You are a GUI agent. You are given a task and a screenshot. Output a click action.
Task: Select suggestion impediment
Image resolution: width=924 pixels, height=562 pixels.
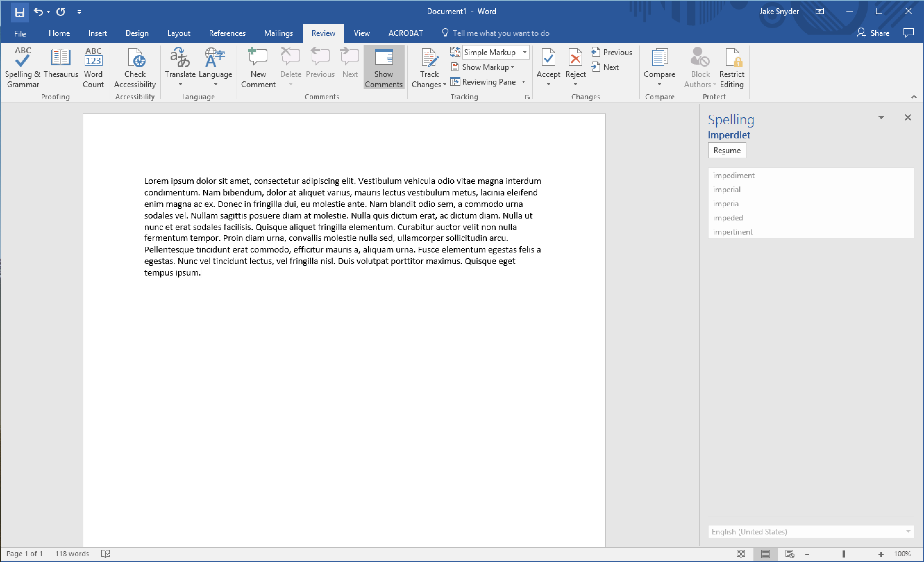(811, 175)
